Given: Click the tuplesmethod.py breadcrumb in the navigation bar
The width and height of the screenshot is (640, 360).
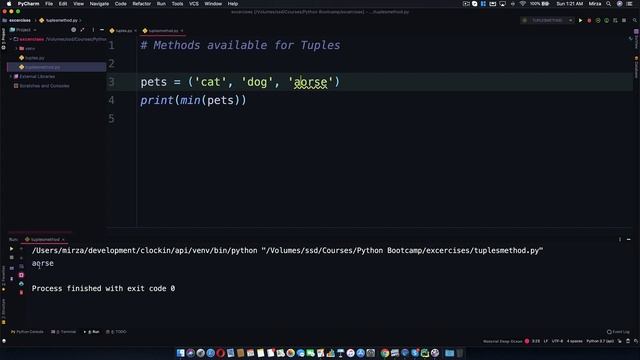Looking at the screenshot, I should [x=59, y=20].
